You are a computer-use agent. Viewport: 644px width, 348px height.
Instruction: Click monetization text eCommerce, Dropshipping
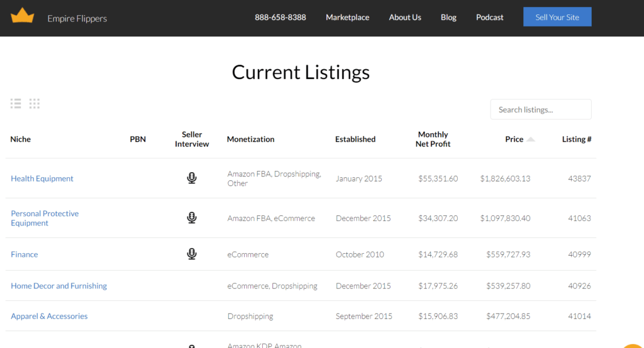pyautogui.click(x=272, y=286)
